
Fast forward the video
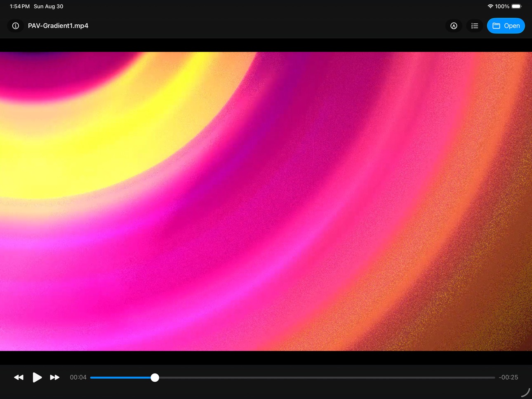tap(55, 377)
